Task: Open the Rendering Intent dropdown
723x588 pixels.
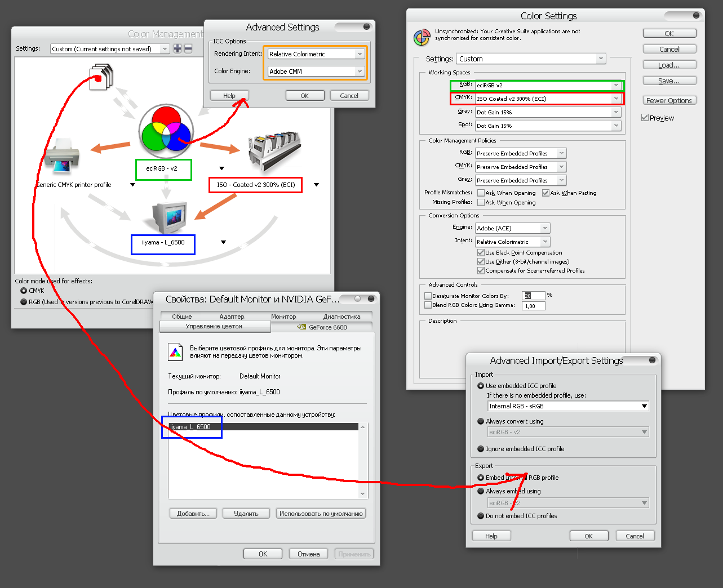Action: 316,54
